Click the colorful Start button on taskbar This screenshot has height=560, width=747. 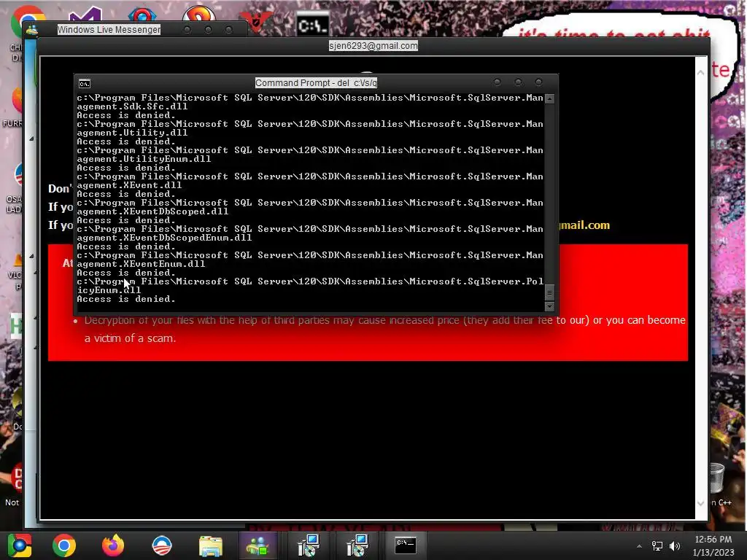[x=20, y=545]
